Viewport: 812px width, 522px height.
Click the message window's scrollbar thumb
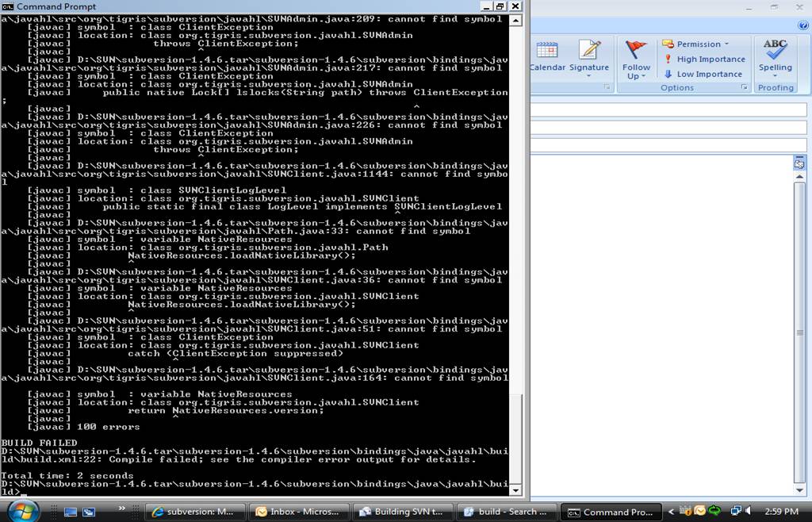click(799, 332)
